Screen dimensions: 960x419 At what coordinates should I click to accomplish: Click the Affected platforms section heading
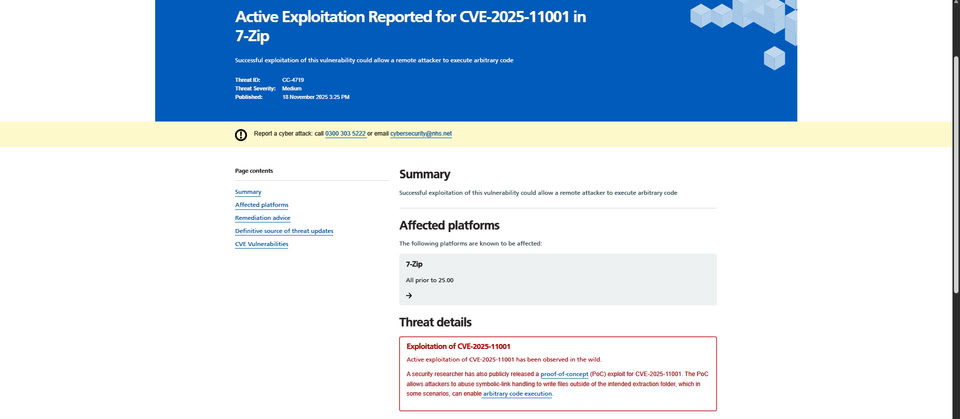point(449,225)
